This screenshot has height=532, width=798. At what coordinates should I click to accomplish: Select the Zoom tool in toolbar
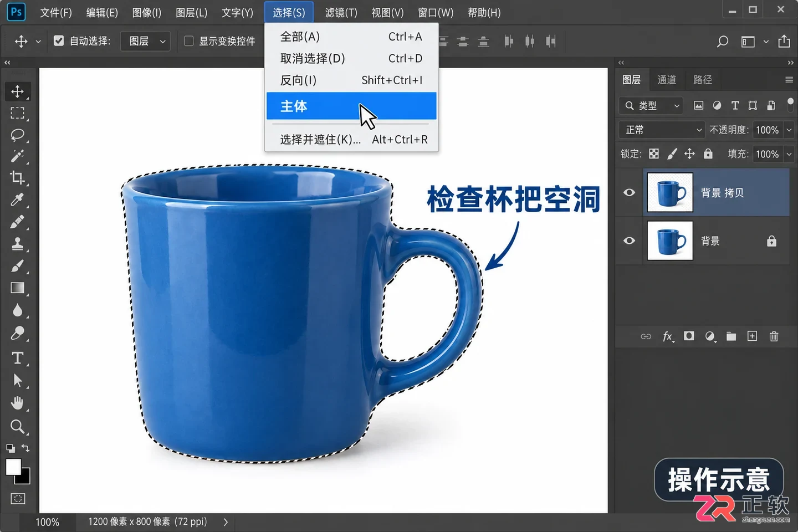coord(18,427)
